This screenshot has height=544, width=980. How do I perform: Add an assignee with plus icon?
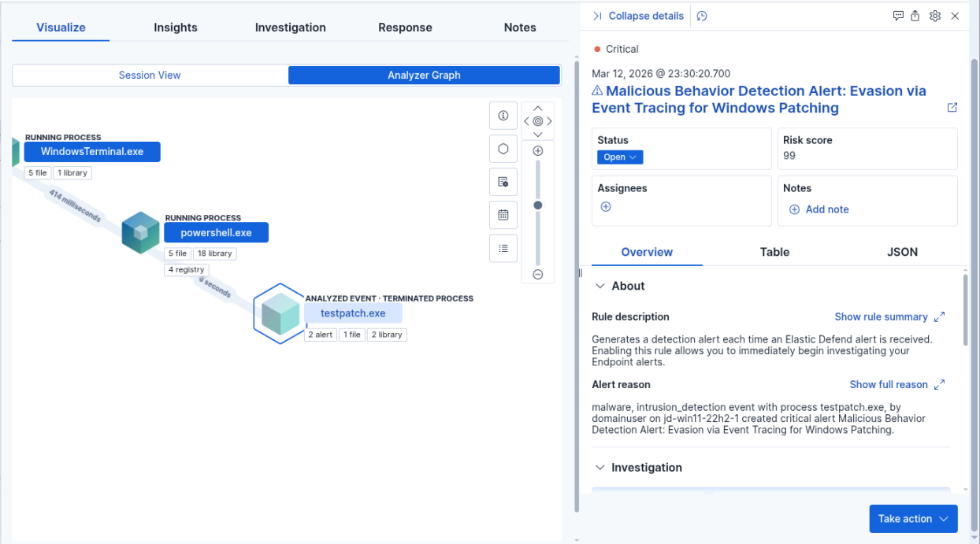(x=606, y=207)
